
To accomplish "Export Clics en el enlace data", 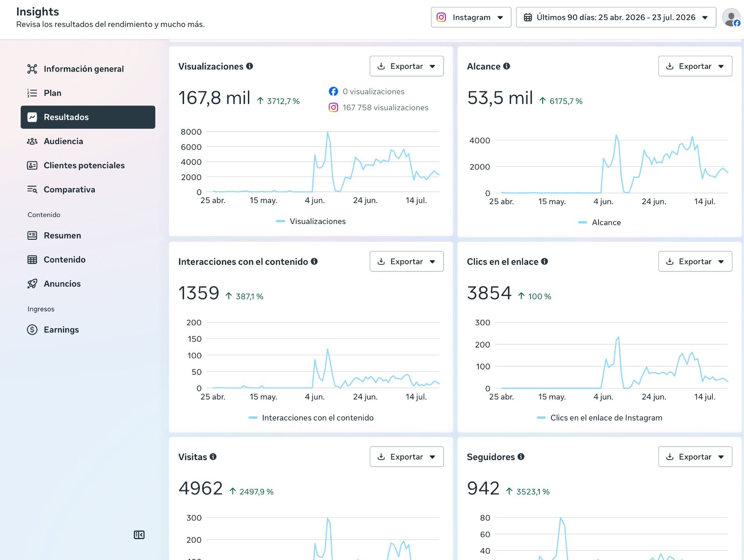I will pos(695,261).
